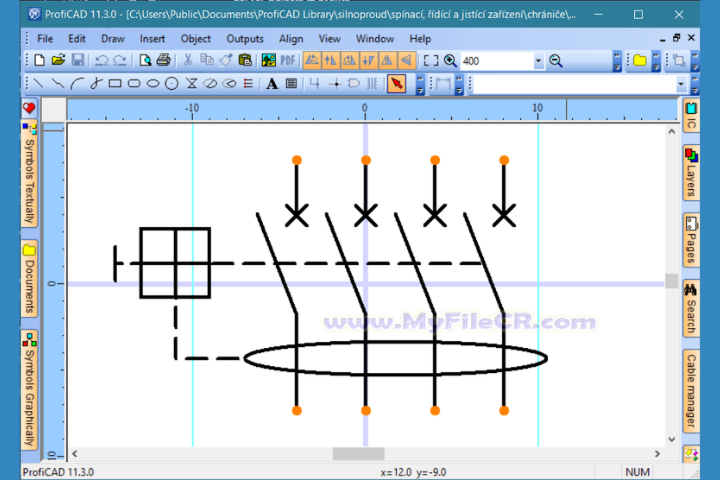Select the arc curve drawing tool
This screenshot has height=480, width=720.
77,84
